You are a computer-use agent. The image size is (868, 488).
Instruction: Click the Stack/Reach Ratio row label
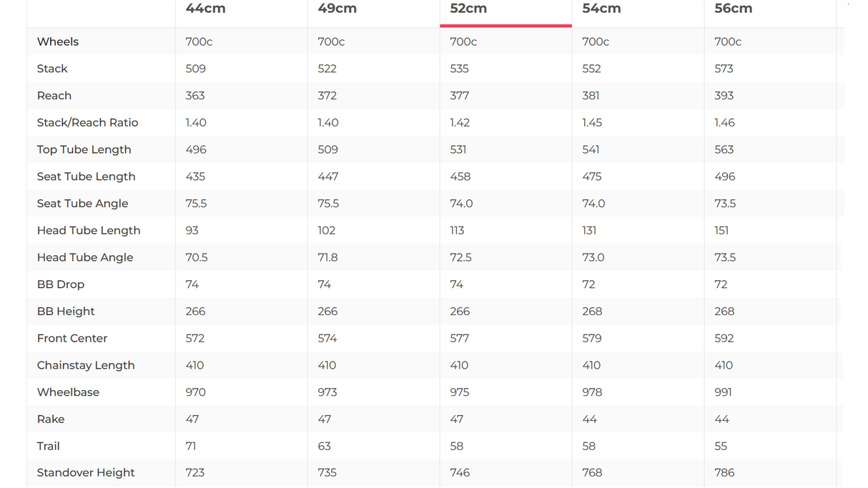(87, 122)
